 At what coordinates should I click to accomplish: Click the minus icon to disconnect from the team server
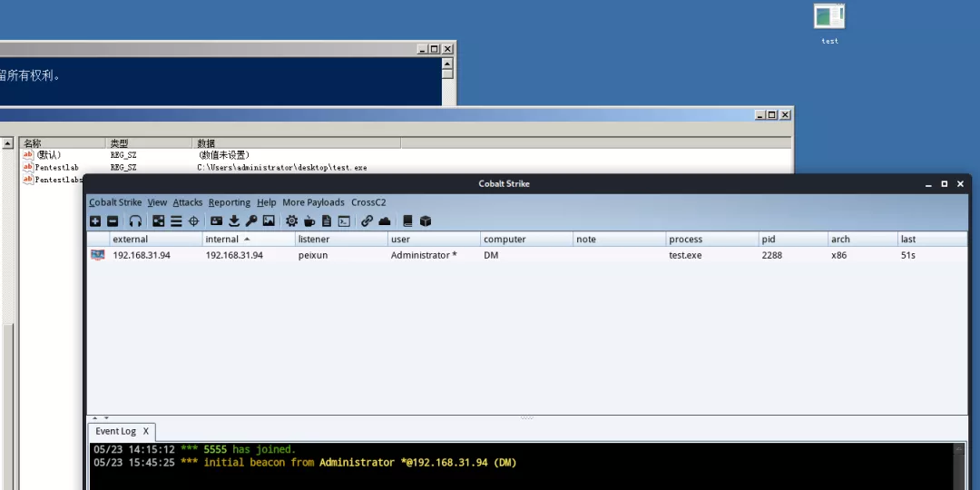pos(113,220)
